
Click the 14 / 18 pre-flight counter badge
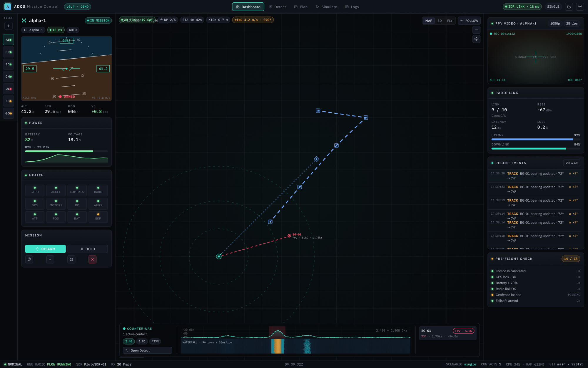[571, 259]
